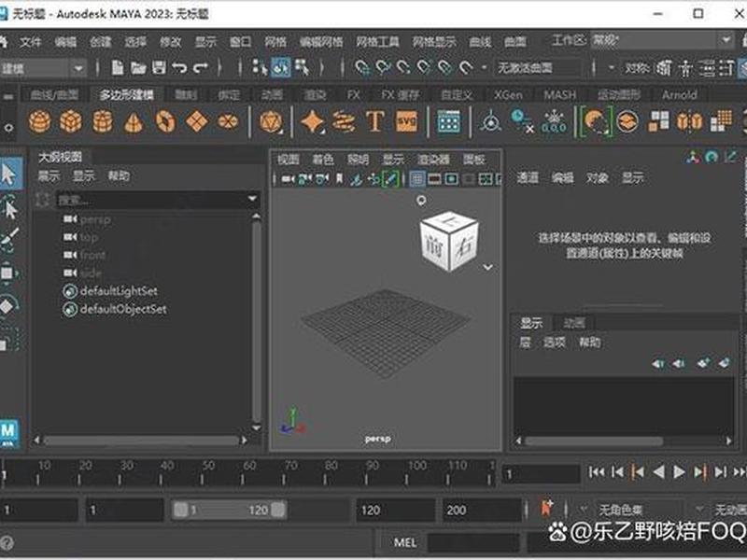Open the 编辑网格 menu
Image resolution: width=747 pixels, height=560 pixels.
pos(321,42)
